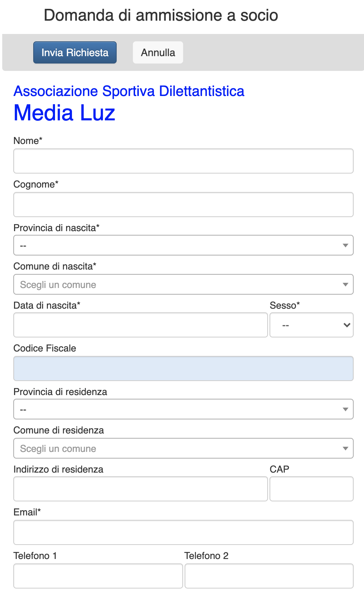The image size is (364, 590).
Task: Click the Provincia di nascita arrow icon
Action: (x=346, y=245)
